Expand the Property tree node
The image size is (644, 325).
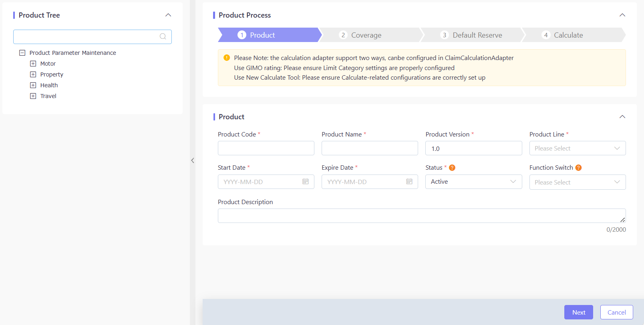click(x=33, y=74)
